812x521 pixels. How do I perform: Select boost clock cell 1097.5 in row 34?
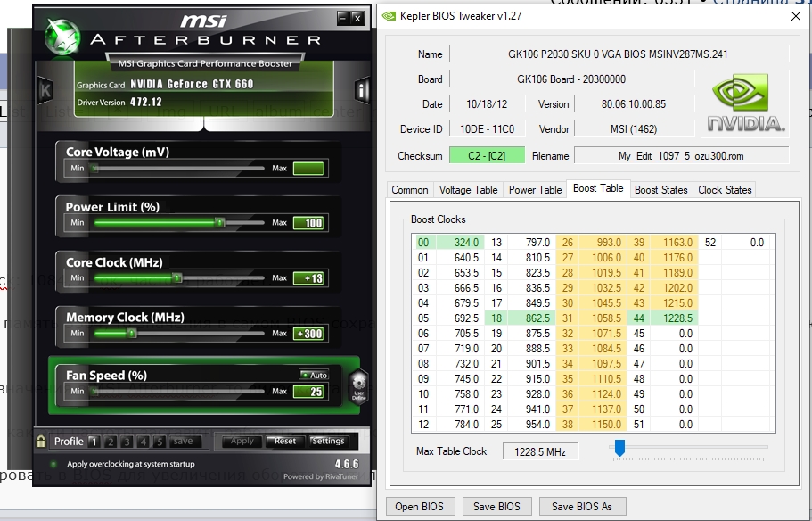603,363
